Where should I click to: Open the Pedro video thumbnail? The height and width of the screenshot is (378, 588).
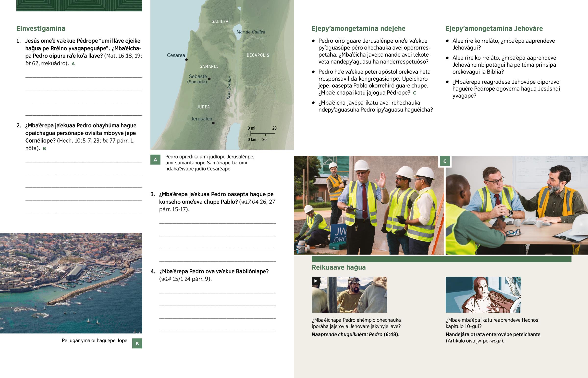point(349,295)
